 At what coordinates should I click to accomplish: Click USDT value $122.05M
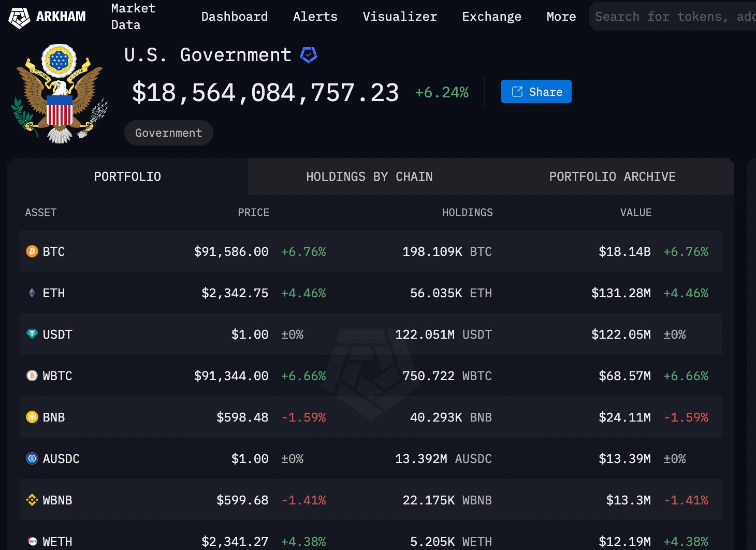click(x=621, y=335)
